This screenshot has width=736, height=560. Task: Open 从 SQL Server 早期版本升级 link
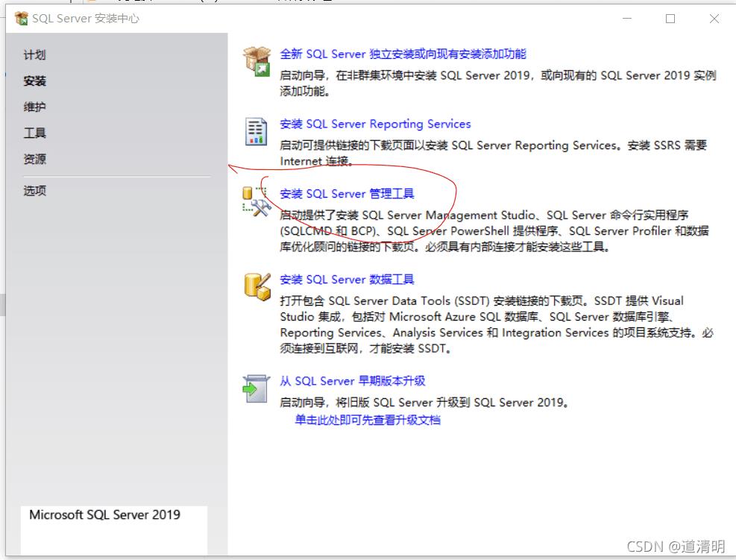coord(353,381)
